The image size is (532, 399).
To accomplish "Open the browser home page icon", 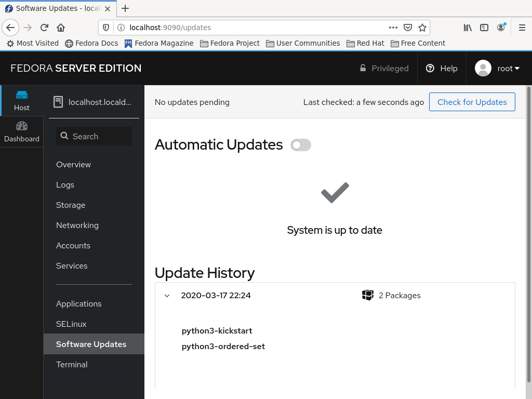I will coord(61,28).
